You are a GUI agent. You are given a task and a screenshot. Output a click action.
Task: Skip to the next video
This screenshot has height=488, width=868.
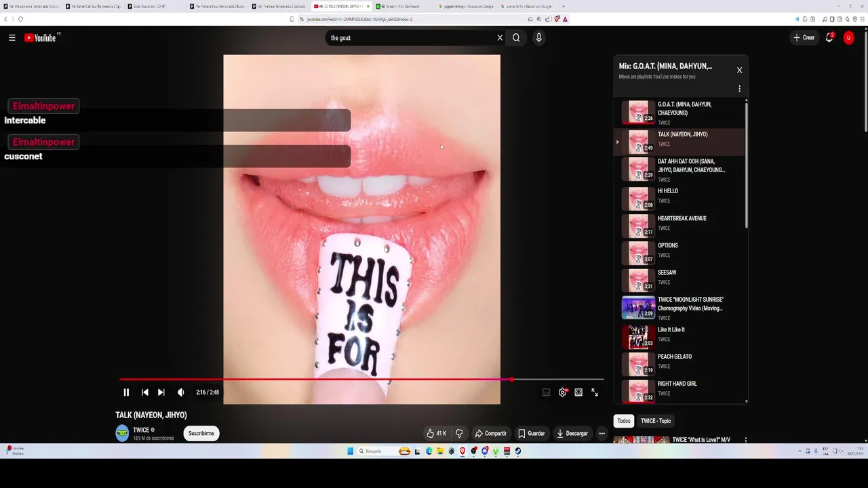161,392
